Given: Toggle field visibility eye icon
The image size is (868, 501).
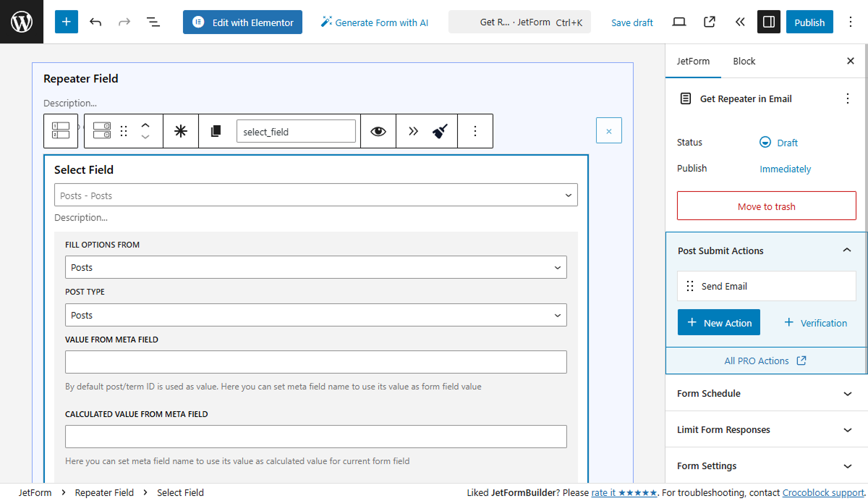Looking at the screenshot, I should click(378, 131).
